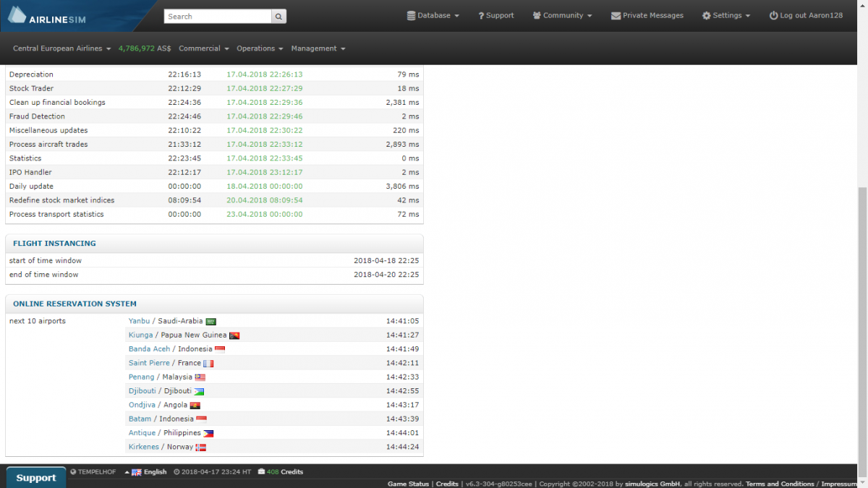Click the Philippines flag icon

pos(208,433)
